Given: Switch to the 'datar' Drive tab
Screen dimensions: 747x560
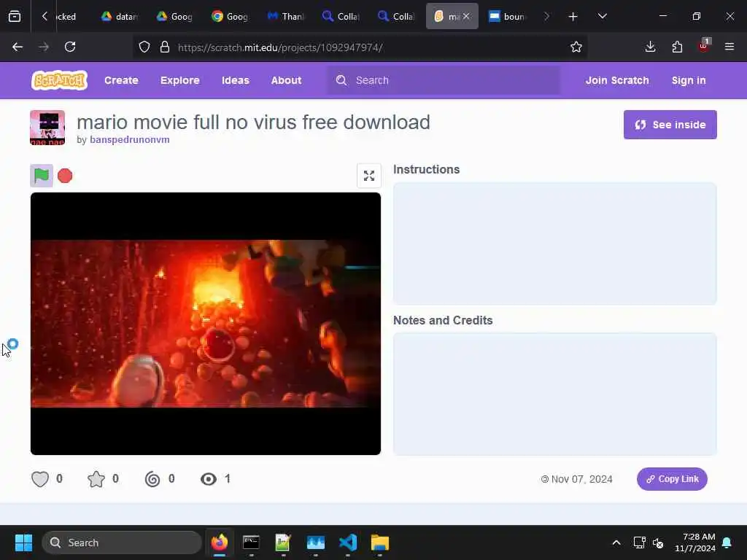Looking at the screenshot, I should [x=120, y=16].
